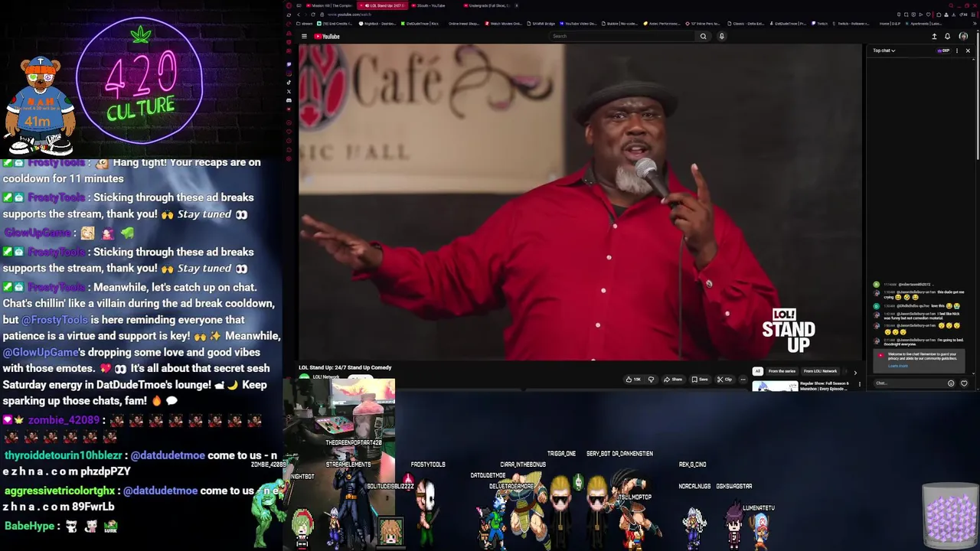Click the Clip button under the video
Image resolution: width=980 pixels, height=551 pixels.
[x=724, y=380]
